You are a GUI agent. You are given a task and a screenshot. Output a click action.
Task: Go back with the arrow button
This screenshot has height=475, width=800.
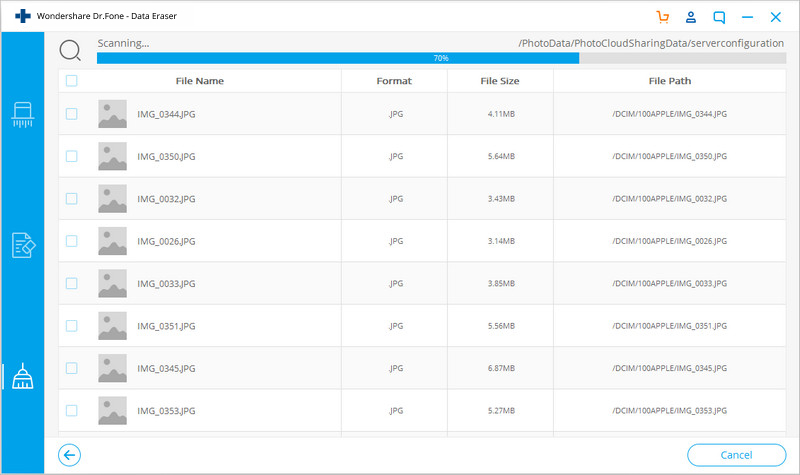69,455
